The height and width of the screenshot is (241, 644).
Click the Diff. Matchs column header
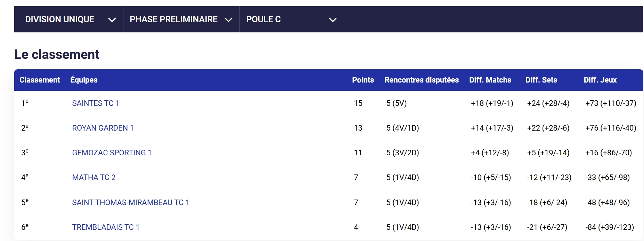pyautogui.click(x=490, y=80)
